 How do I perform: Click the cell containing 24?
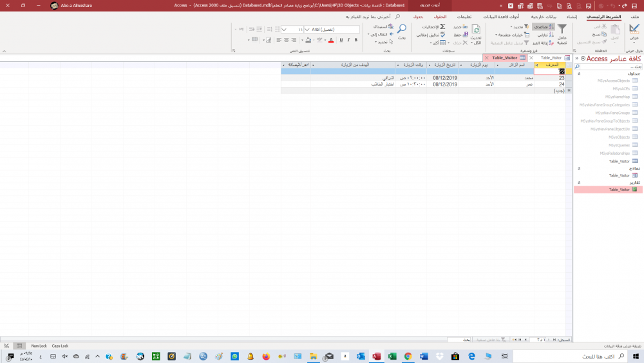[550, 84]
